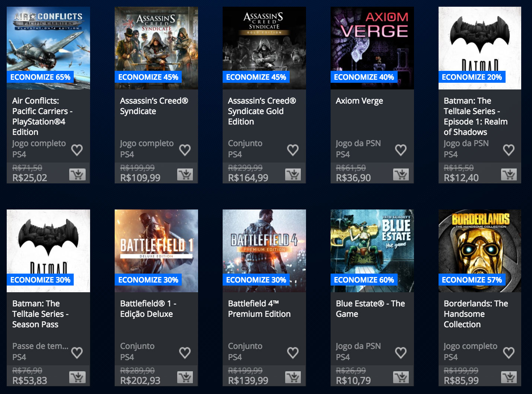
Task: Add Batman Episode 1: Realm of Shadows to cart
Action: [x=509, y=174]
